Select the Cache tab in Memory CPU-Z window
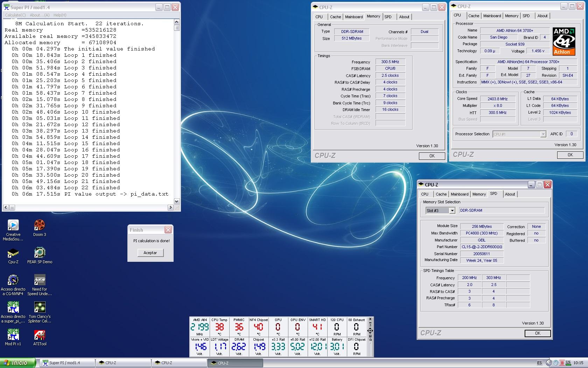The image size is (588, 368). coord(335,17)
